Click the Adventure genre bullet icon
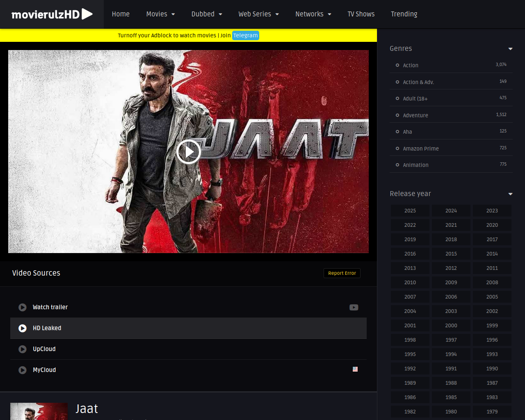Screen dimensions: 525x420 (397, 115)
